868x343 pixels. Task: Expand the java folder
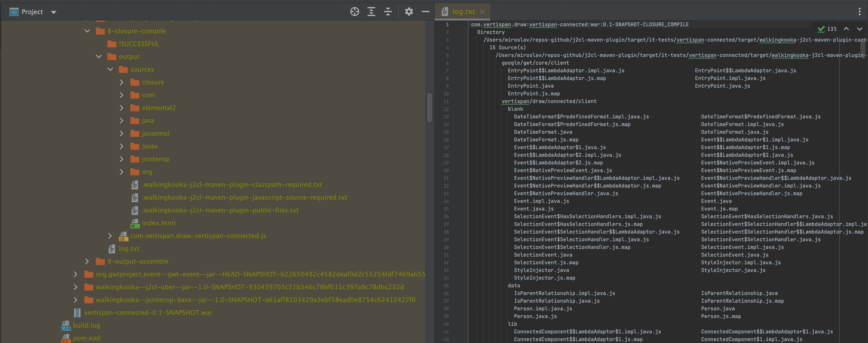point(122,121)
